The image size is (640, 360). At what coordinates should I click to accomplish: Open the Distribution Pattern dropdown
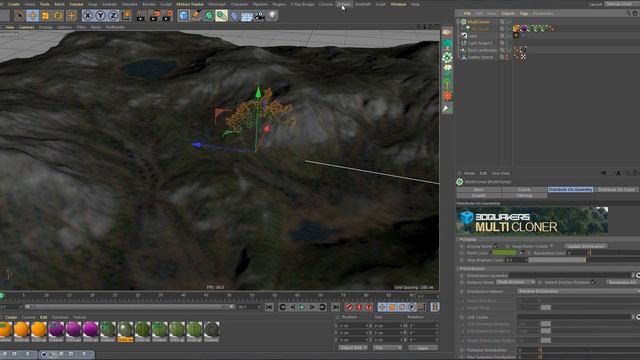click(578, 291)
